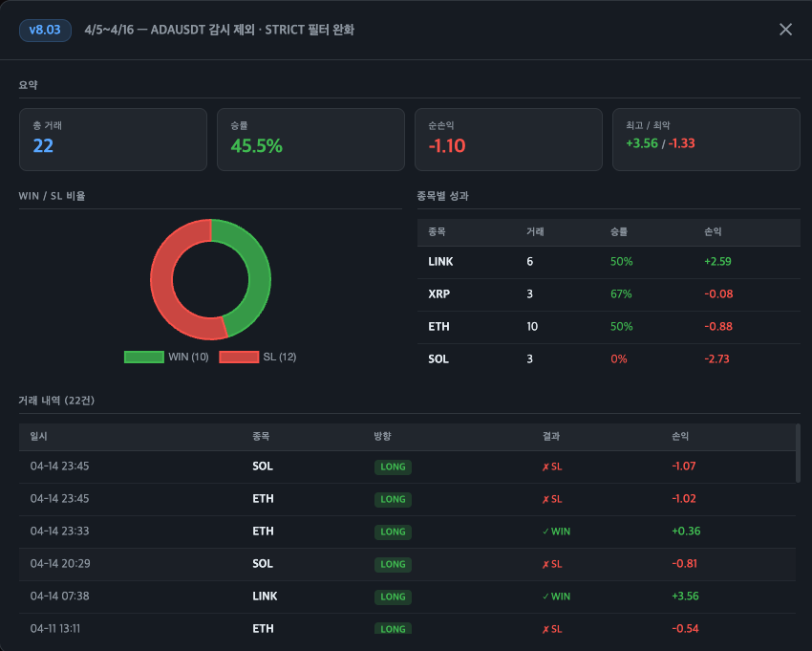
Task: Click the green WIN legend swatch
Action: tap(143, 357)
